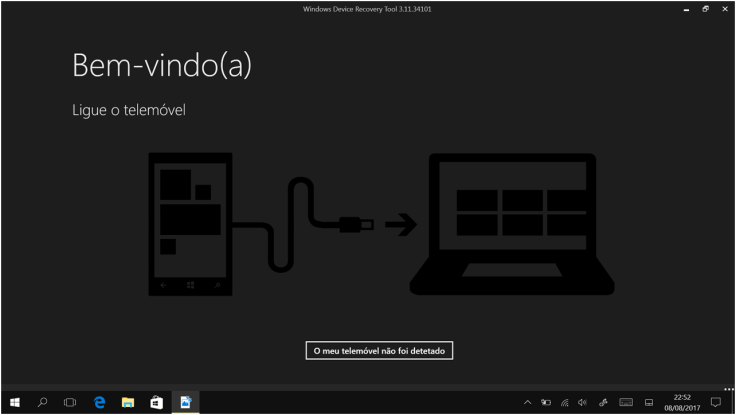Expand hidden system tray icons chevron
The width and height of the screenshot is (736, 415).
(528, 402)
